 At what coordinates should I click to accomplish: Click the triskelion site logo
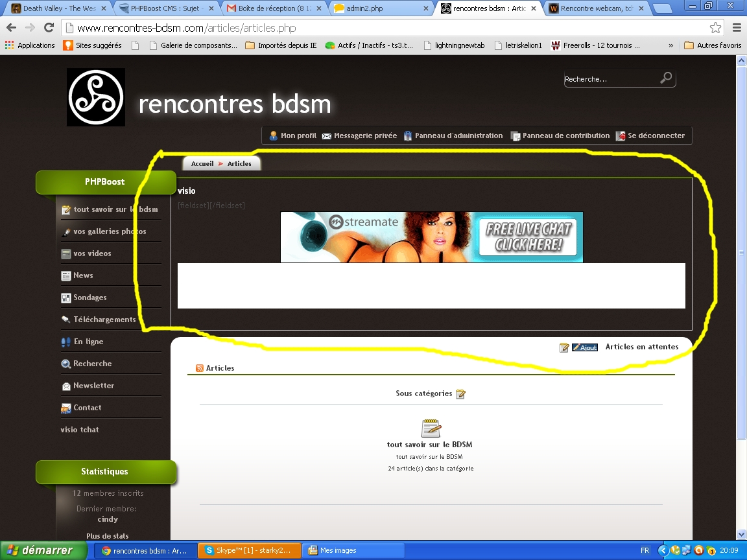pyautogui.click(x=96, y=97)
